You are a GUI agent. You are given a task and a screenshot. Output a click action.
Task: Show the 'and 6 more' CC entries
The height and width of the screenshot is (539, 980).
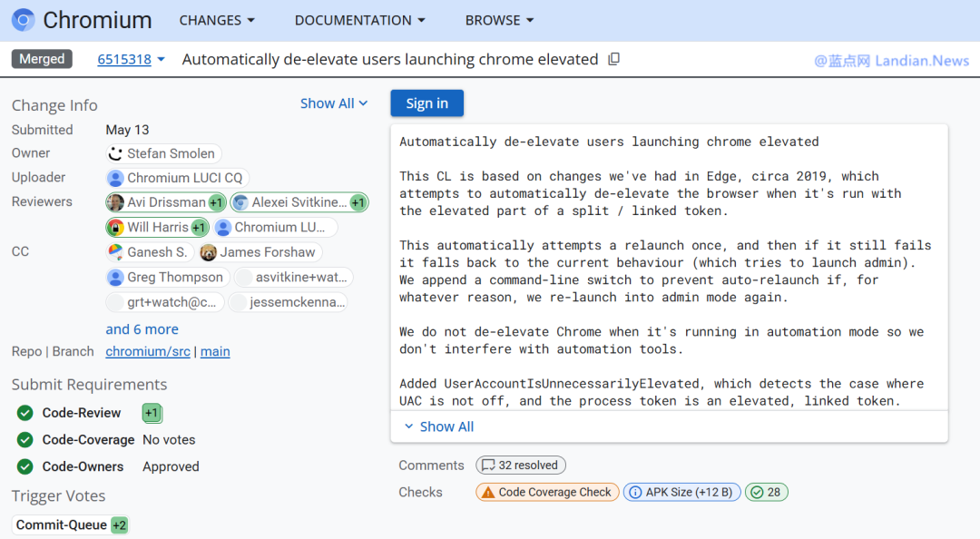pyautogui.click(x=142, y=328)
